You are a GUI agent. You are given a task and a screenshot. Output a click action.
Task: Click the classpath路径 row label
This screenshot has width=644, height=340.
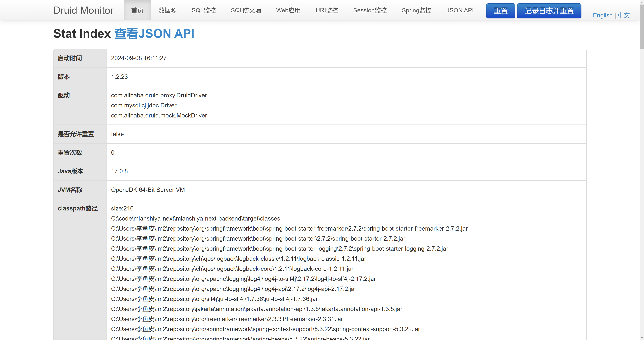[78, 208]
